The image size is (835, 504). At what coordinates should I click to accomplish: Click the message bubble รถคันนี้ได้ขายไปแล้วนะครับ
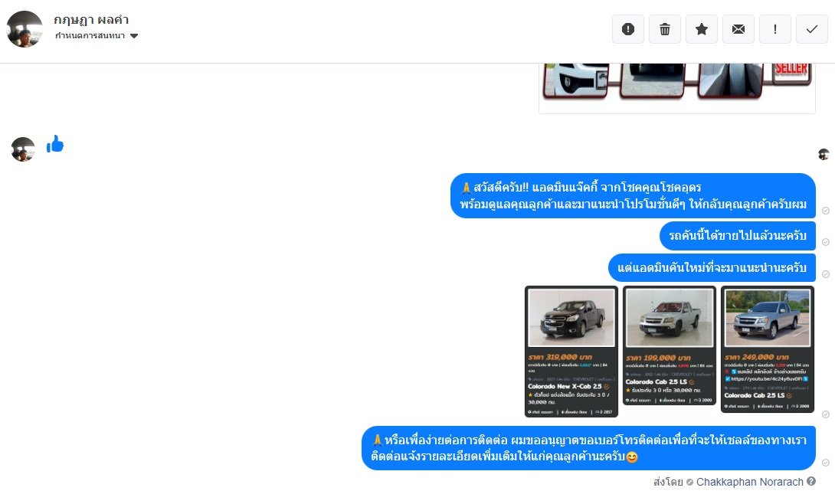click(x=738, y=236)
